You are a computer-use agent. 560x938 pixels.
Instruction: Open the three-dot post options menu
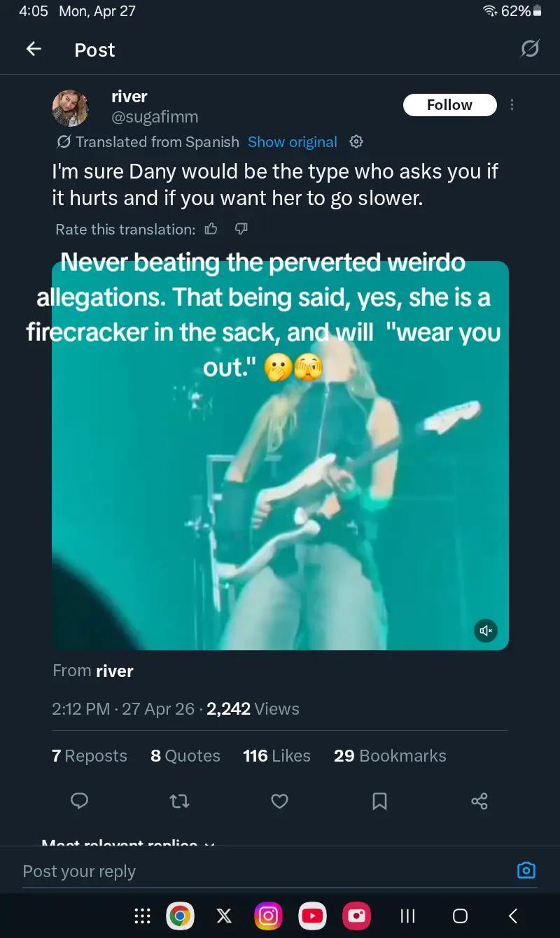click(x=512, y=105)
